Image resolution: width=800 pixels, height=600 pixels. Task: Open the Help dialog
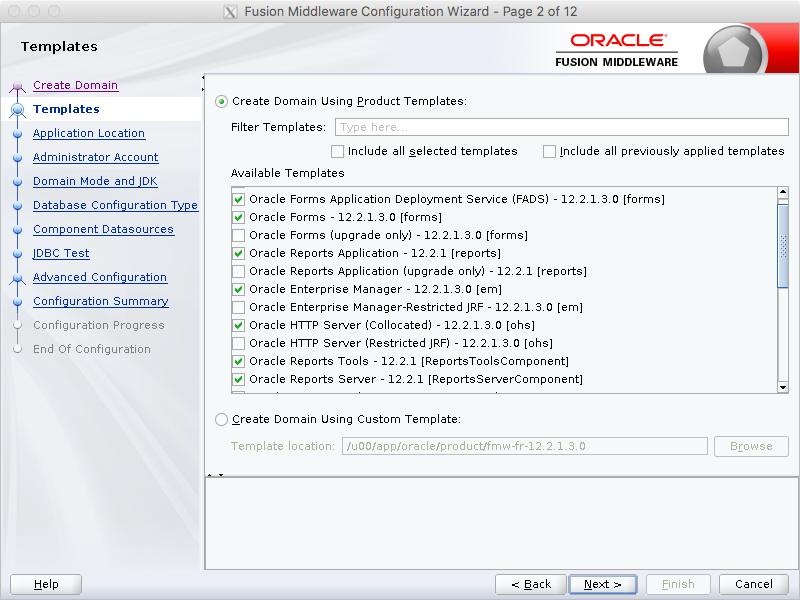45,584
